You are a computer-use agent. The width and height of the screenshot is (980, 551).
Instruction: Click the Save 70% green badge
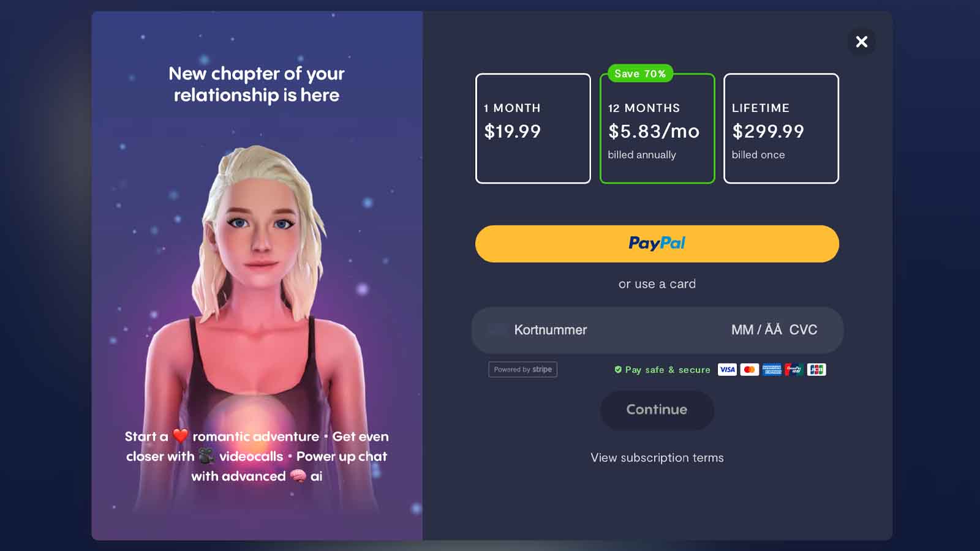pos(640,73)
